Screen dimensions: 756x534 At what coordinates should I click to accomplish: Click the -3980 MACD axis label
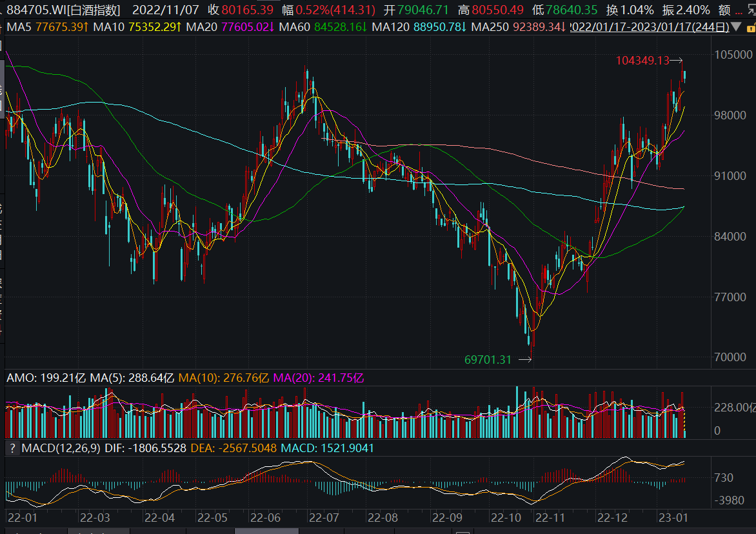point(728,500)
